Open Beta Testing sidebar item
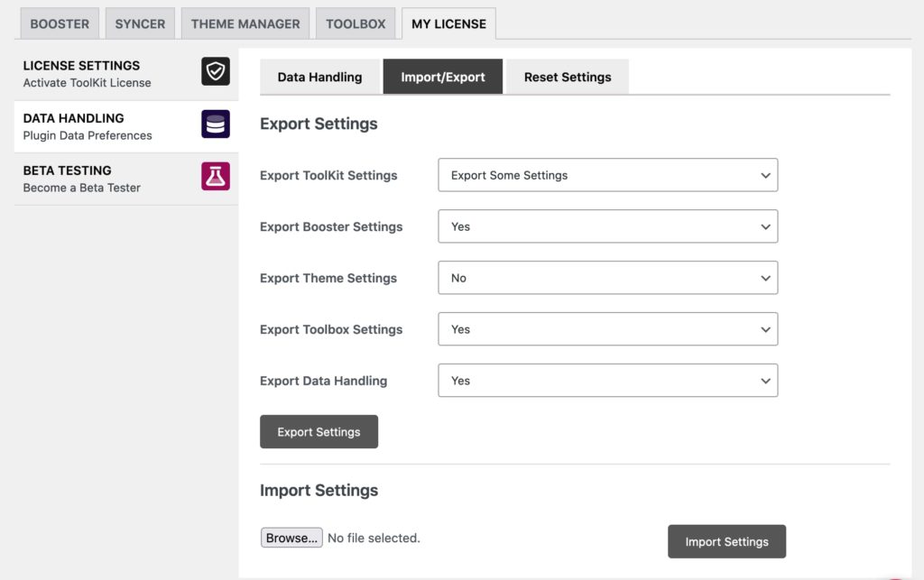 tap(126, 179)
